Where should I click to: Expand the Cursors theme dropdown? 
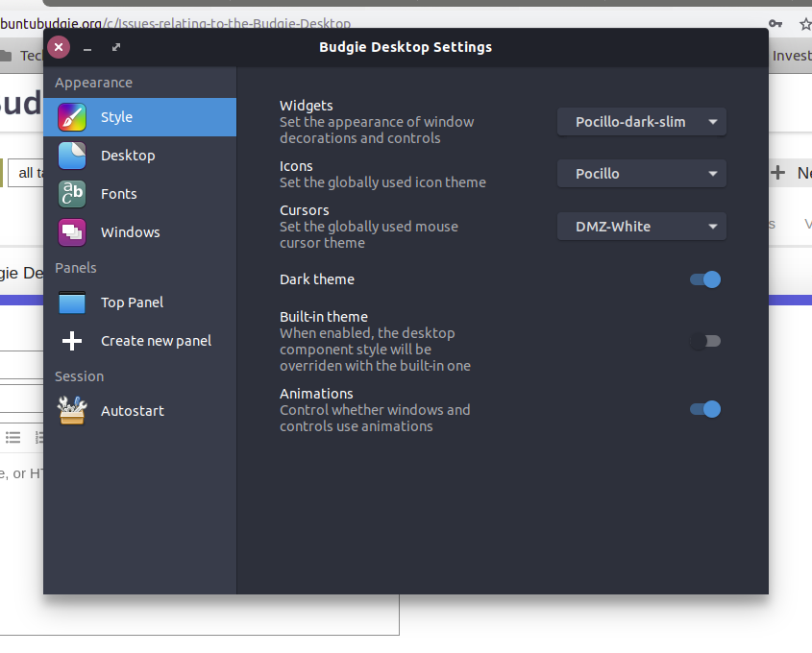[641, 227]
